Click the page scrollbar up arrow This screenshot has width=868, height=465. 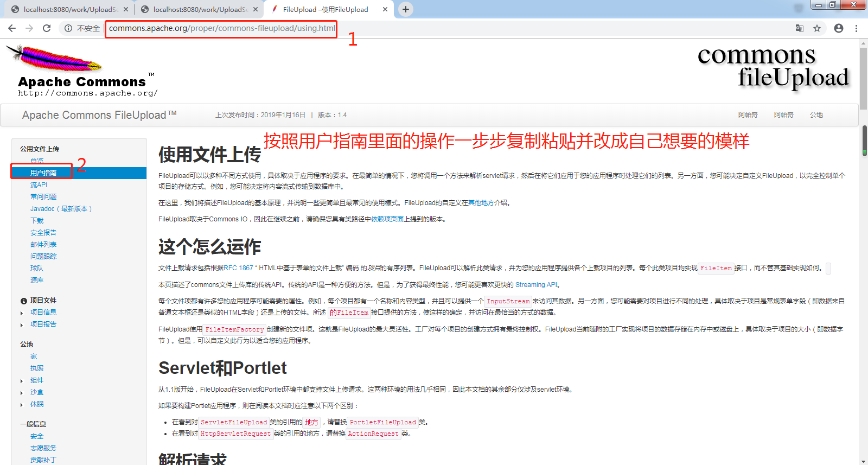(x=864, y=43)
